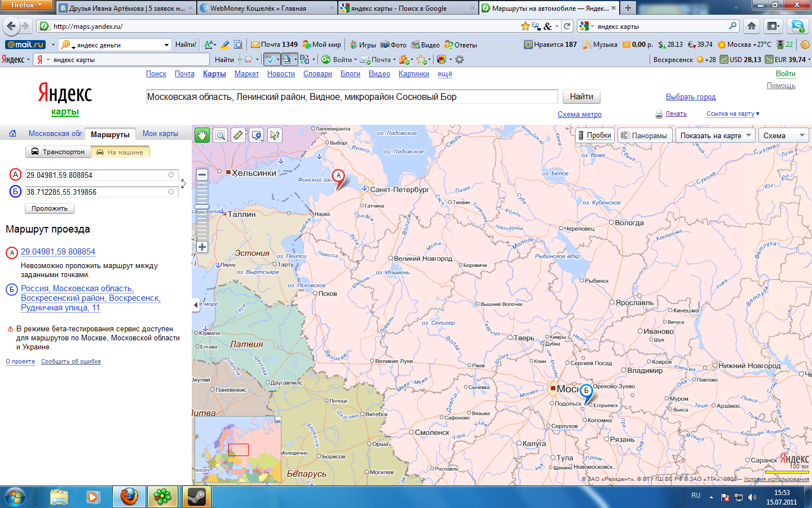Image resolution: width=812 pixels, height=508 pixels.
Task: Open the Схема метро link
Action: [x=580, y=115]
